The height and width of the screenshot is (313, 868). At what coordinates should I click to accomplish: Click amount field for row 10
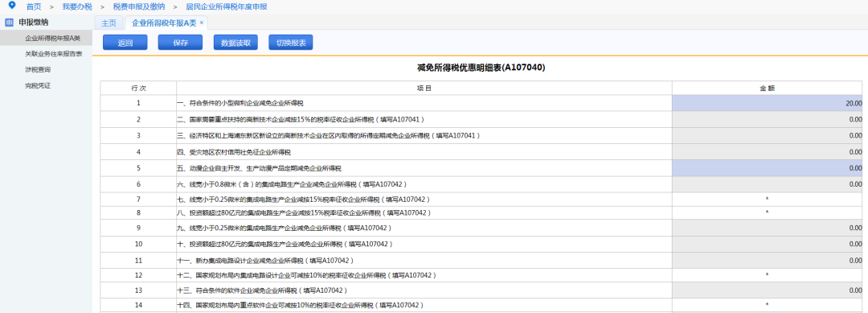pos(768,244)
